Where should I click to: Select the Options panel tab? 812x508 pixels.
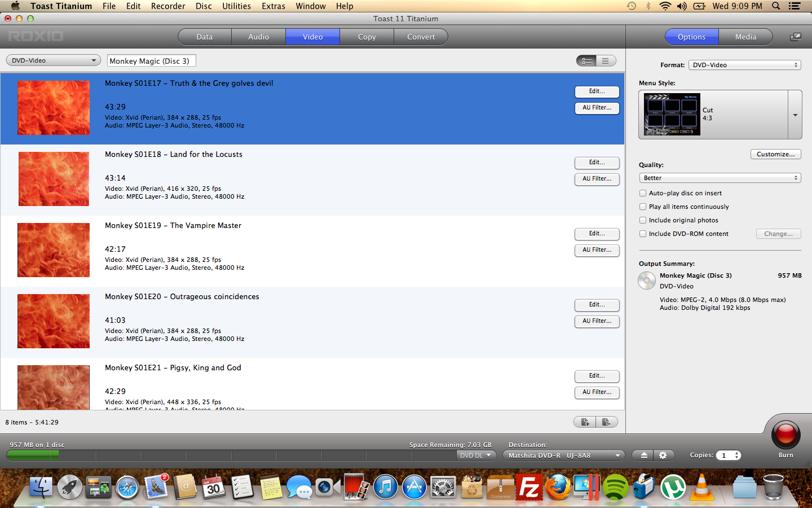pos(691,37)
